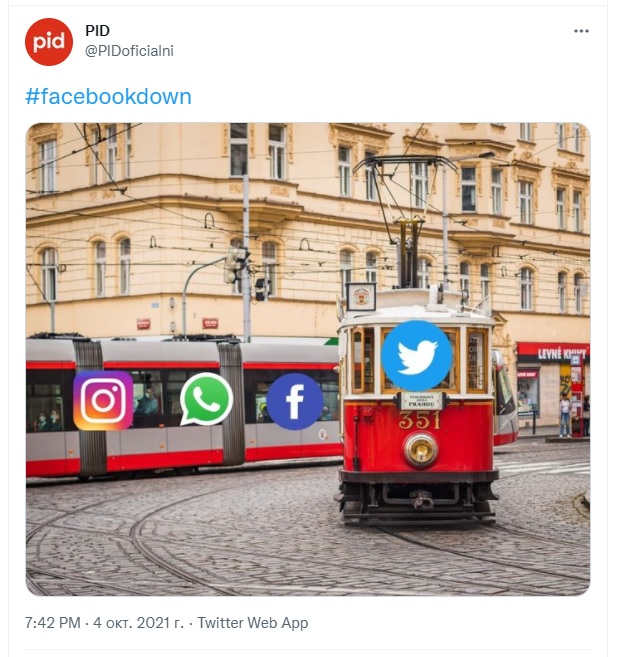Viewport: 618px width, 657px height.
Task: Click the traffic light on the pole
Action: [x=231, y=265]
